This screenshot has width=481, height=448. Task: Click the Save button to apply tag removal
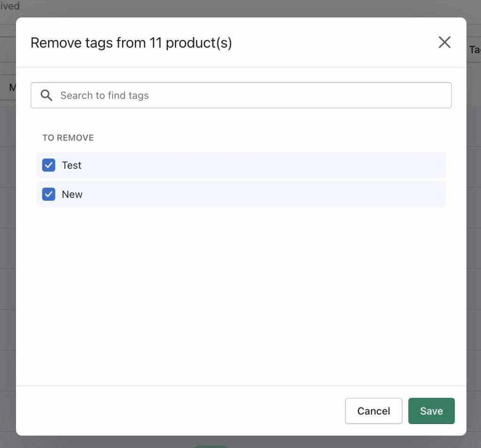click(x=431, y=410)
